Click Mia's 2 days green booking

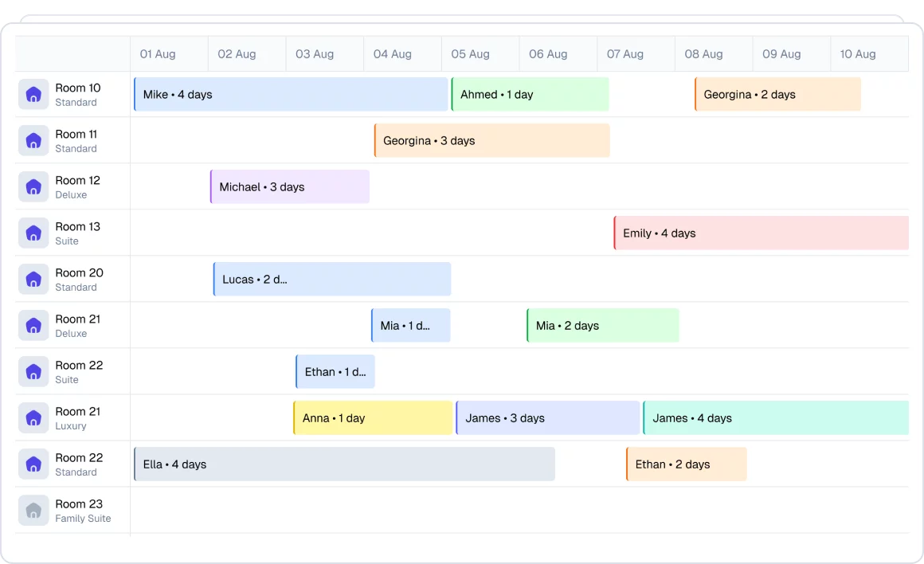tap(602, 326)
